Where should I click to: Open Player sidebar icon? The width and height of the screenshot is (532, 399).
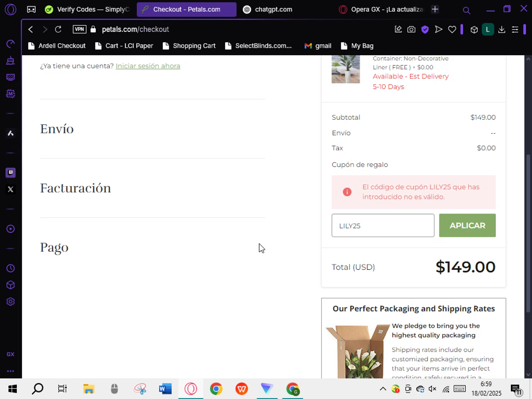point(11,229)
